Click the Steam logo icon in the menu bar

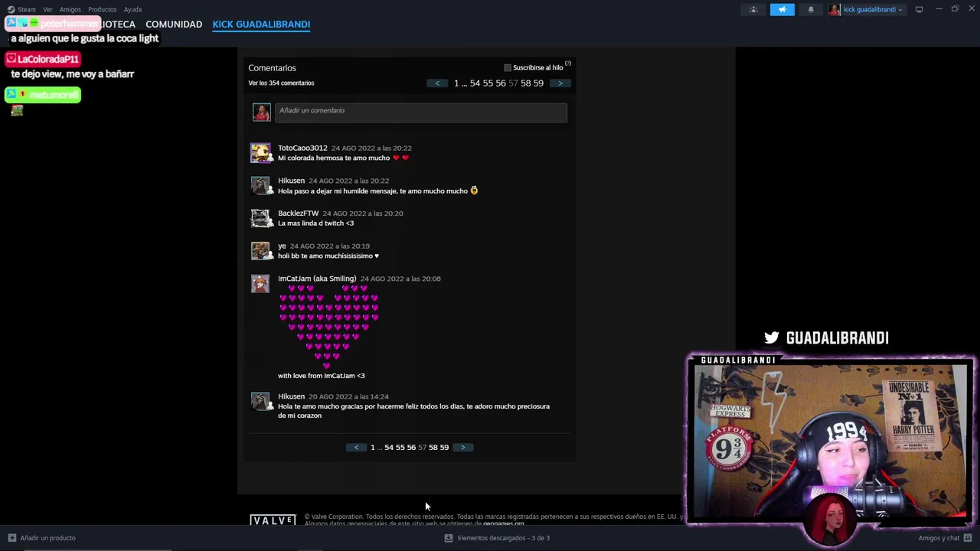(x=11, y=9)
